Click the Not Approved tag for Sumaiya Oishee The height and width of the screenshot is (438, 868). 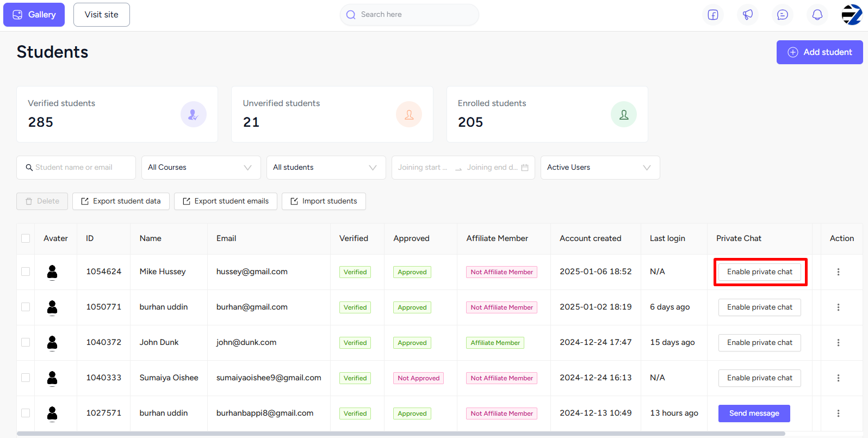point(418,378)
